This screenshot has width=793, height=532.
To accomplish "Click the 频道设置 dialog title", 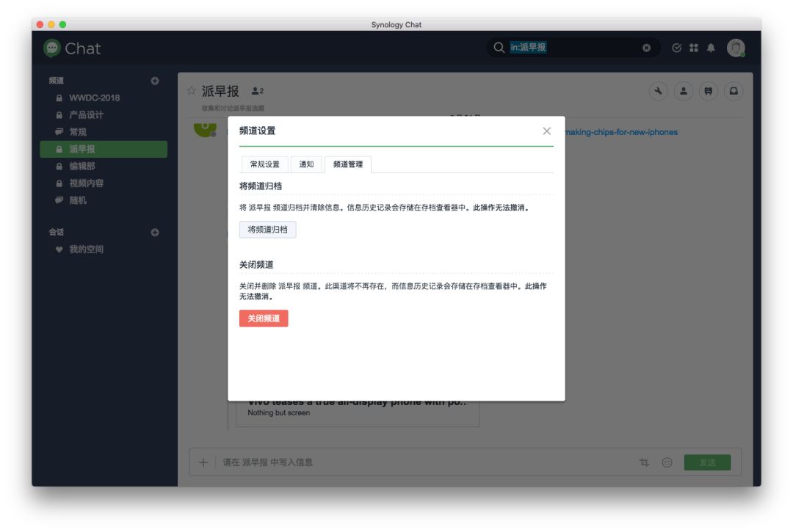I will coord(257,131).
